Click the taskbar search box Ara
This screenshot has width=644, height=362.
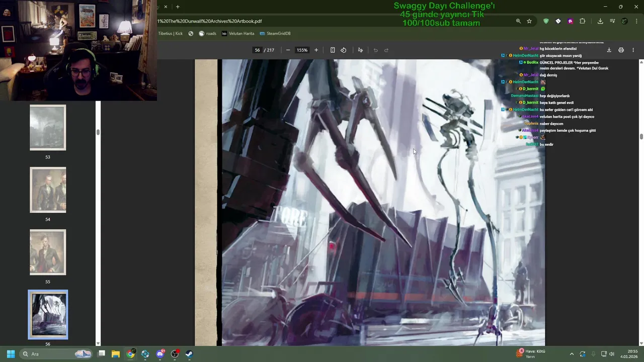pyautogui.click(x=56, y=354)
